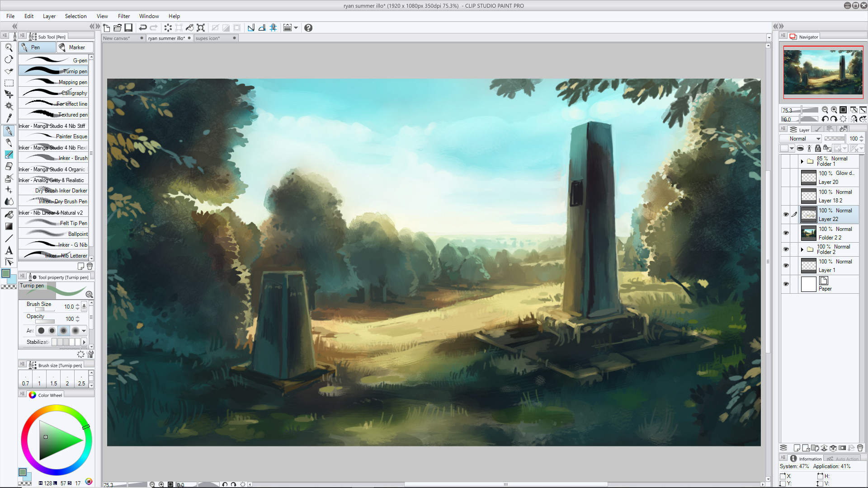Click the main foreground color swatch
868x488 pixels.
[5, 273]
